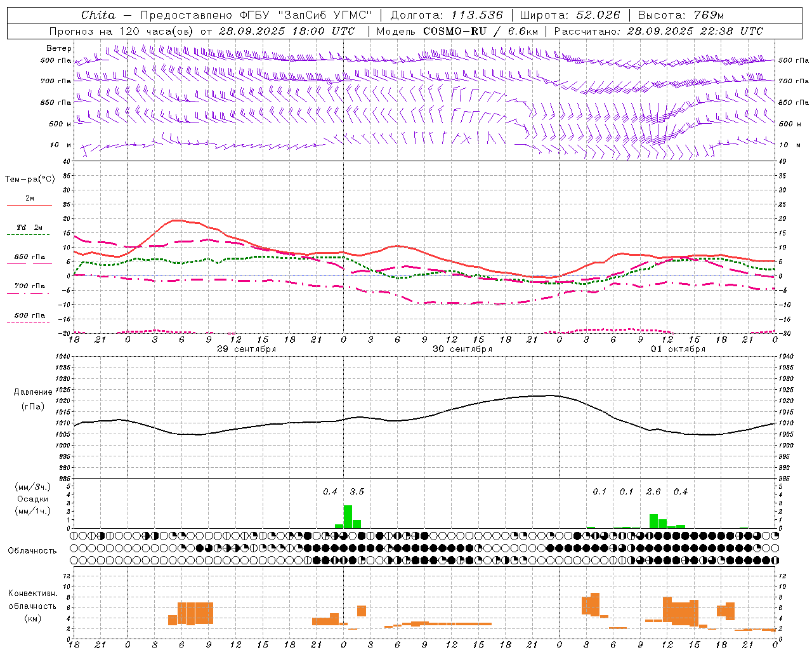
Task: Click the 'Давление' pressure panel label
Action: pyautogui.click(x=33, y=392)
